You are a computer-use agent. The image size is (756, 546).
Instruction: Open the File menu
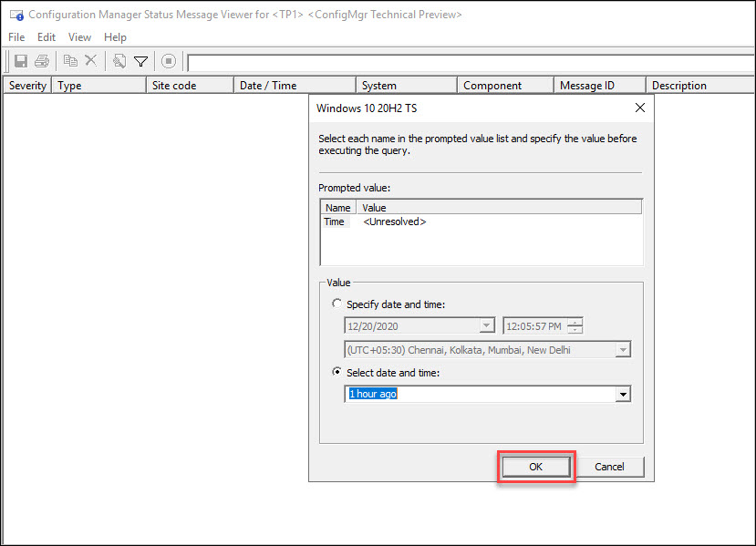pos(16,37)
